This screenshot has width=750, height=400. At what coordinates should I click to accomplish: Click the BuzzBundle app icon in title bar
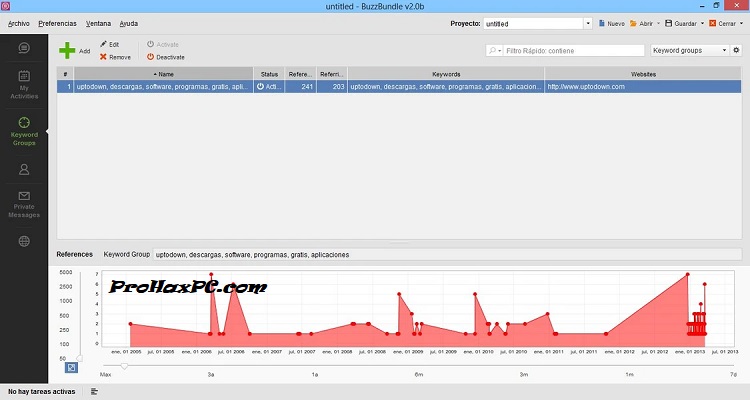6,6
